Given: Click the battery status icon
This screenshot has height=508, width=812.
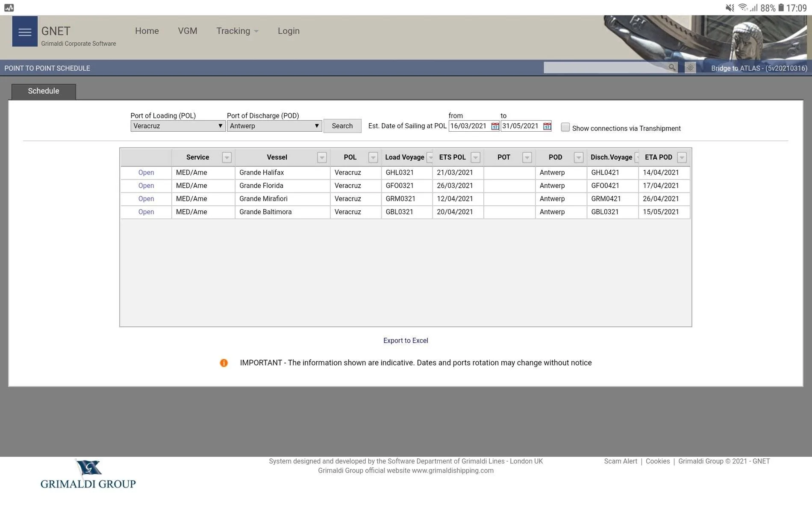Looking at the screenshot, I should [781, 8].
